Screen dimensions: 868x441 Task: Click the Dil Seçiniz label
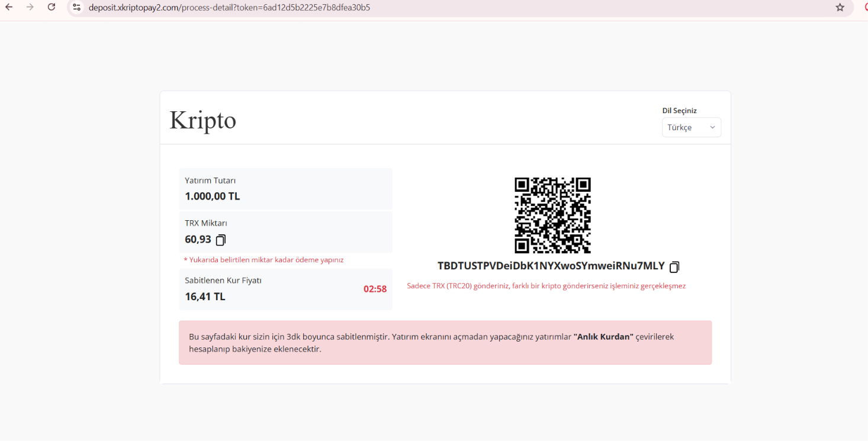click(x=679, y=111)
